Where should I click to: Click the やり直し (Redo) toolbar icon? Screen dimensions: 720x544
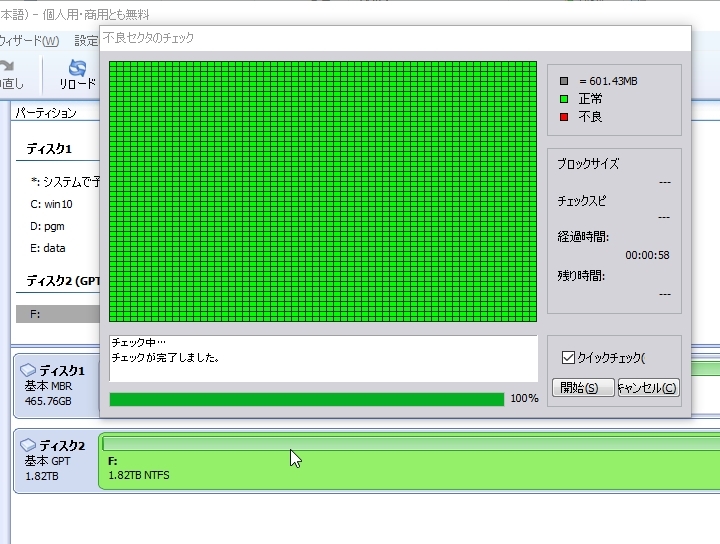point(10,70)
